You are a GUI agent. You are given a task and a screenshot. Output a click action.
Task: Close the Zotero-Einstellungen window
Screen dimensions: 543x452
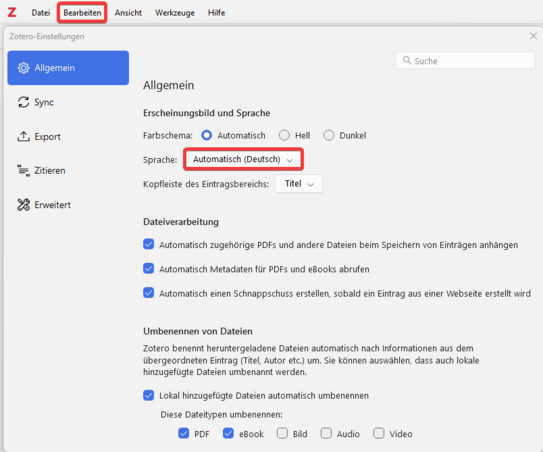click(x=533, y=36)
